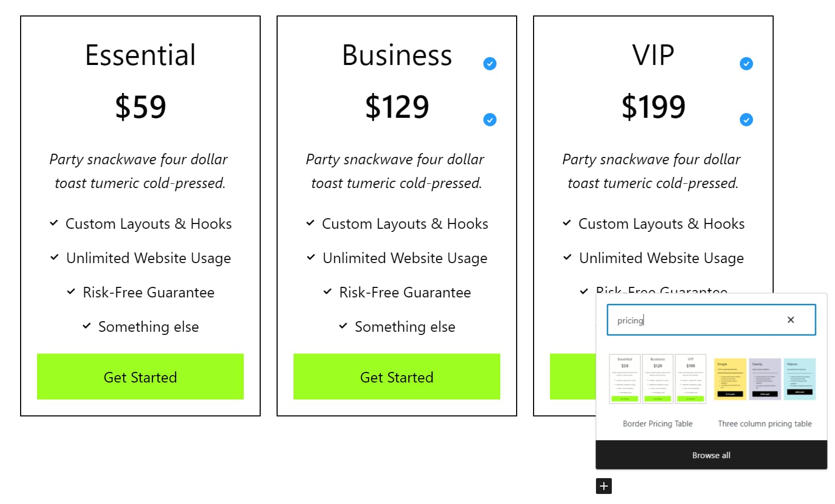Toggle the checkmark for Unlimited Website Usage in Business
This screenshot has height=504, width=835.
(310, 257)
